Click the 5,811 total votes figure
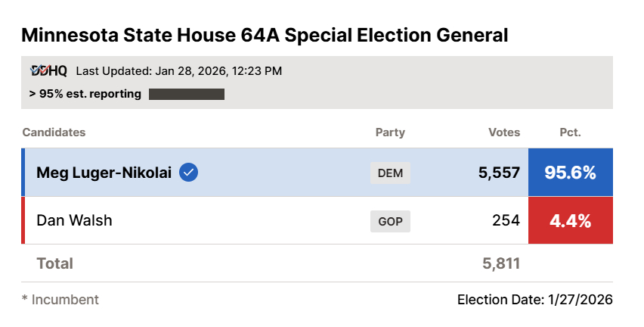Image resolution: width=644 pixels, height=327 pixels. 501,263
